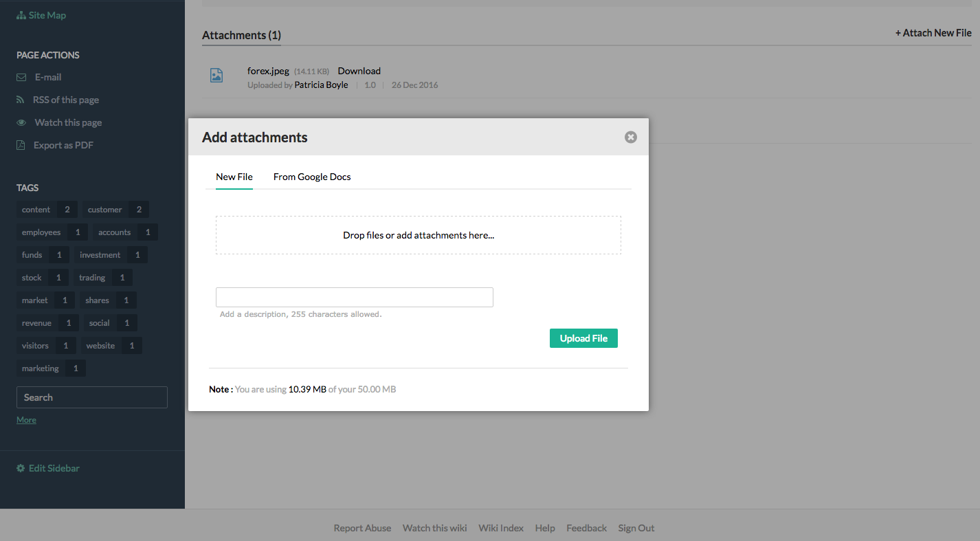Click Export as PDF link
Image resolution: width=980 pixels, height=541 pixels.
(x=63, y=145)
